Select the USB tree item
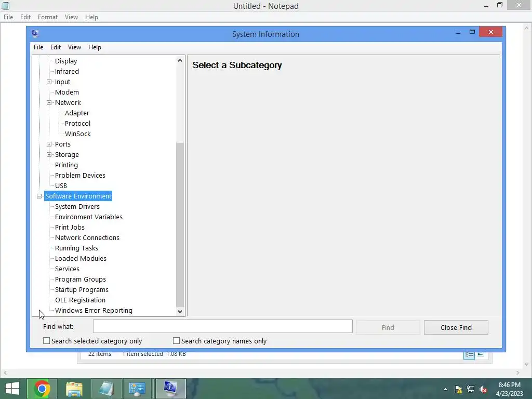Image resolution: width=532 pixels, height=399 pixels. coord(61,185)
